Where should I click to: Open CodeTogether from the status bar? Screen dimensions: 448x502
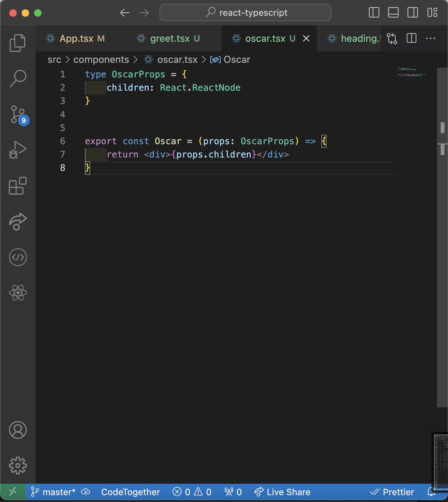click(131, 492)
